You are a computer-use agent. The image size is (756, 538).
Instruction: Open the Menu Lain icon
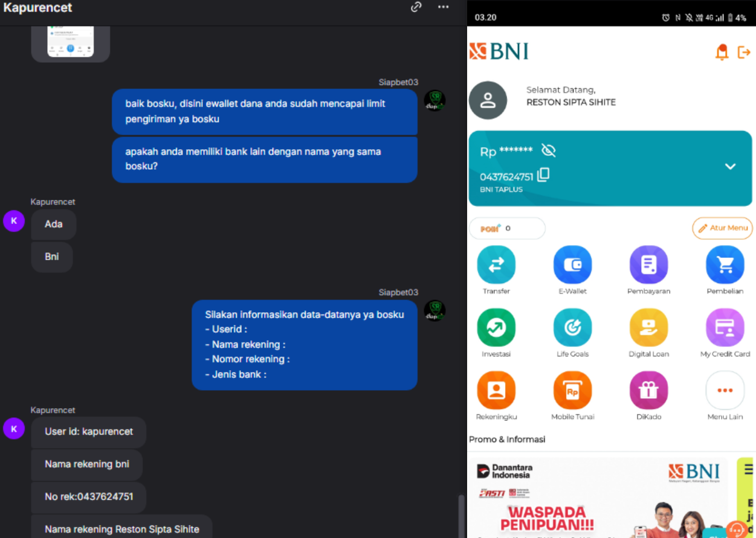click(725, 390)
